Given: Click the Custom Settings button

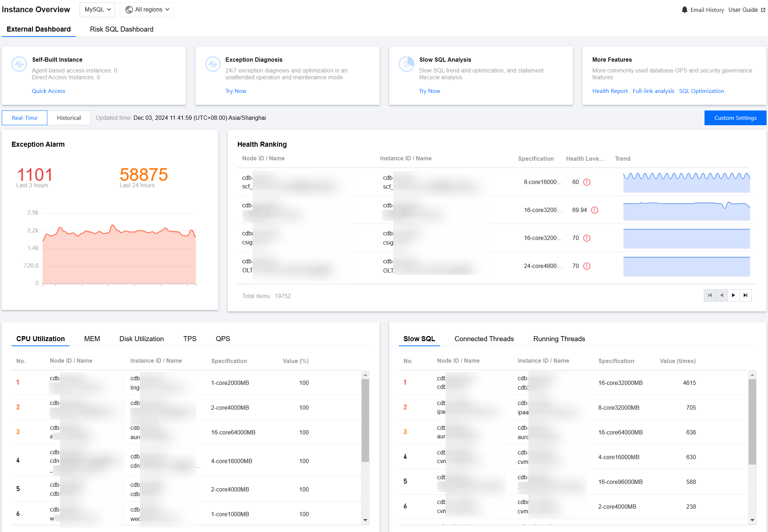Looking at the screenshot, I should (x=735, y=118).
